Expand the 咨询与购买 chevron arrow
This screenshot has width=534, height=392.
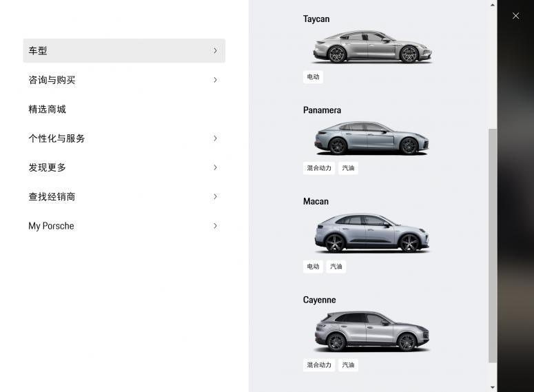[215, 80]
